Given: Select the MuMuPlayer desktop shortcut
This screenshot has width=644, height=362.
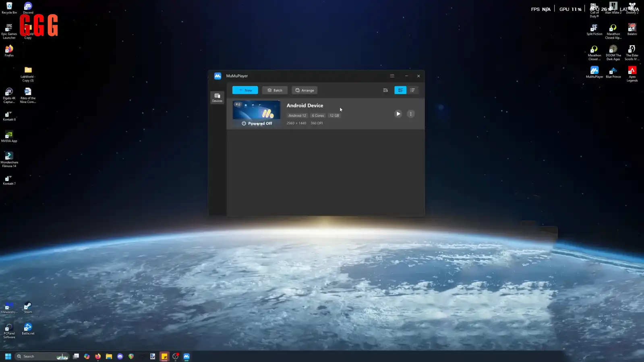Looking at the screenshot, I should click(594, 72).
